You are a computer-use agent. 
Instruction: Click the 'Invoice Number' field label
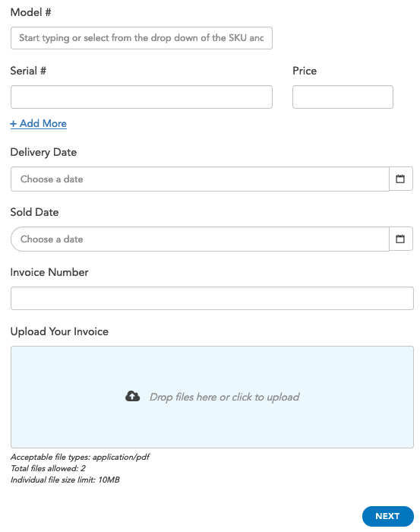(49, 272)
